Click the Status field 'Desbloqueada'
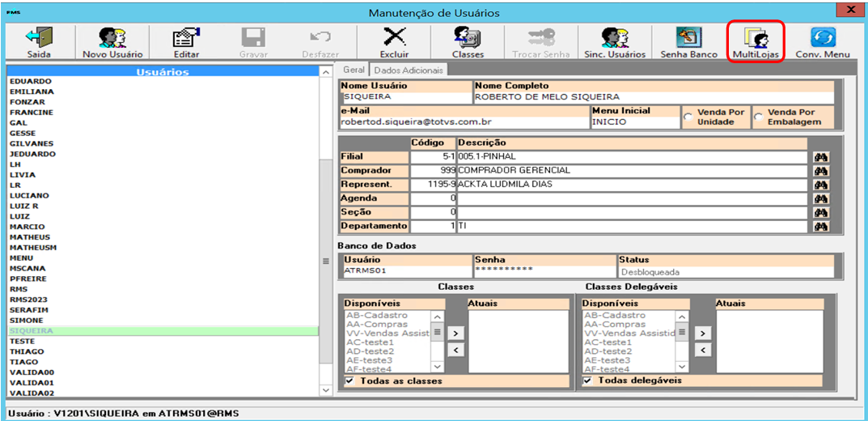 point(726,272)
